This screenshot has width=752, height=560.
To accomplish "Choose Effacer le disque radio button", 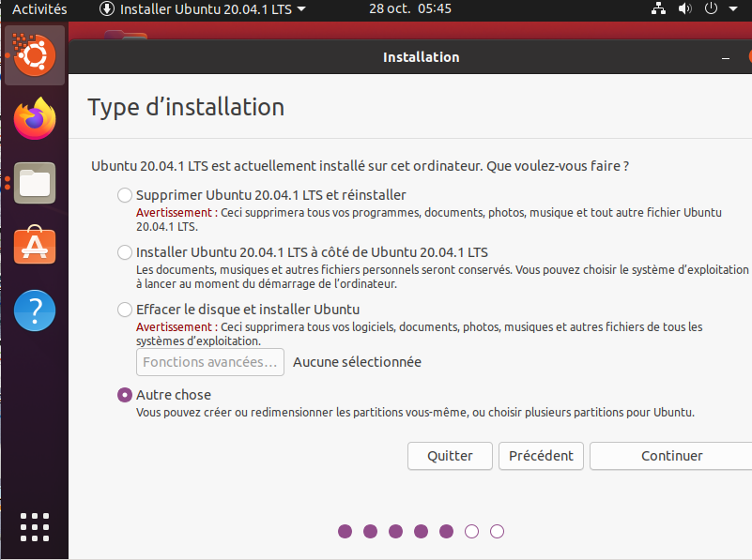I will [125, 310].
